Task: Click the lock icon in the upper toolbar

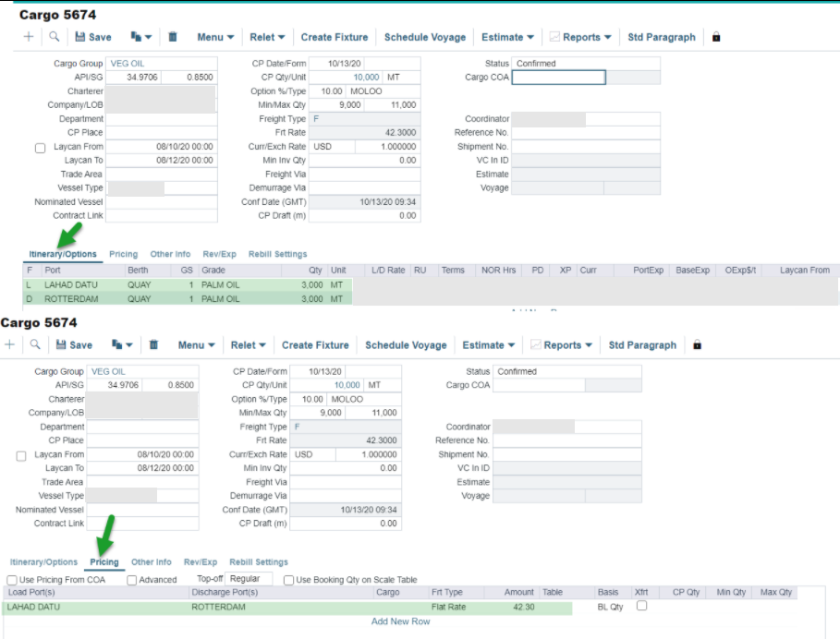Action: click(x=716, y=37)
